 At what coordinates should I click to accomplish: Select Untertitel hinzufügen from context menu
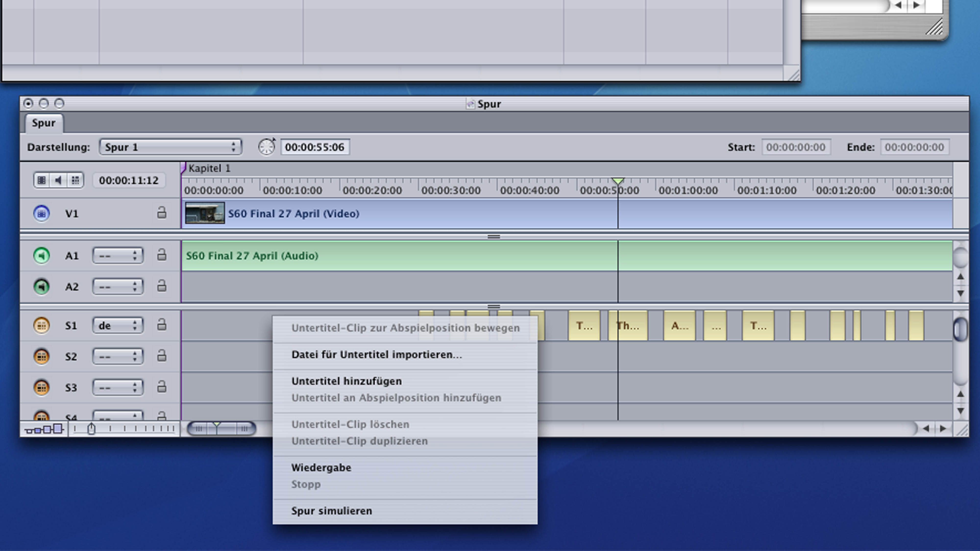(346, 381)
